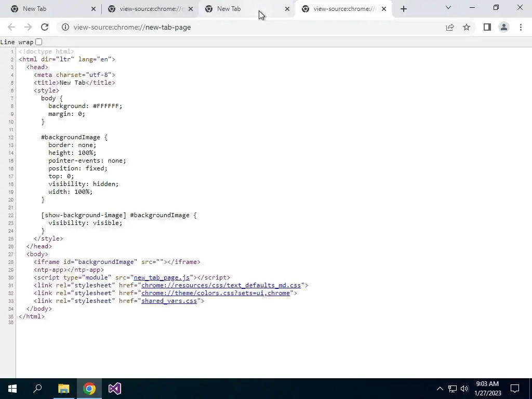
Task: Enable the Line wrap checkbox
Action: 38,42
